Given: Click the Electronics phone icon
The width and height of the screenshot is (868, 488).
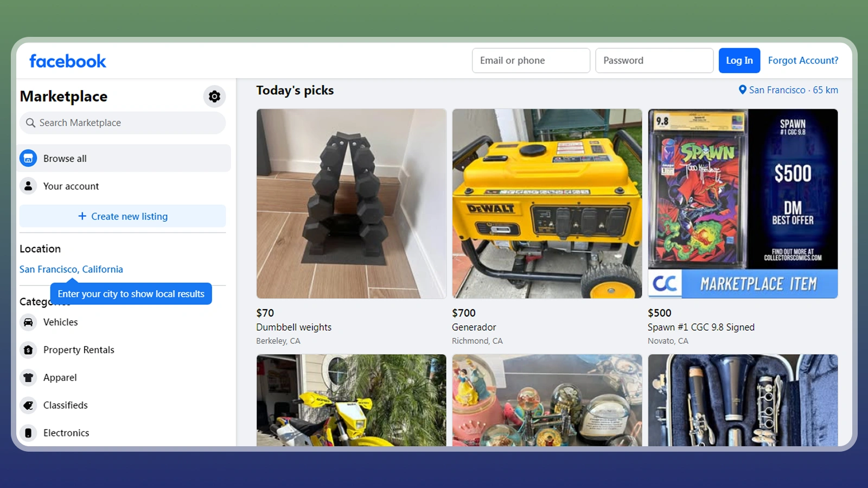Looking at the screenshot, I should point(28,433).
